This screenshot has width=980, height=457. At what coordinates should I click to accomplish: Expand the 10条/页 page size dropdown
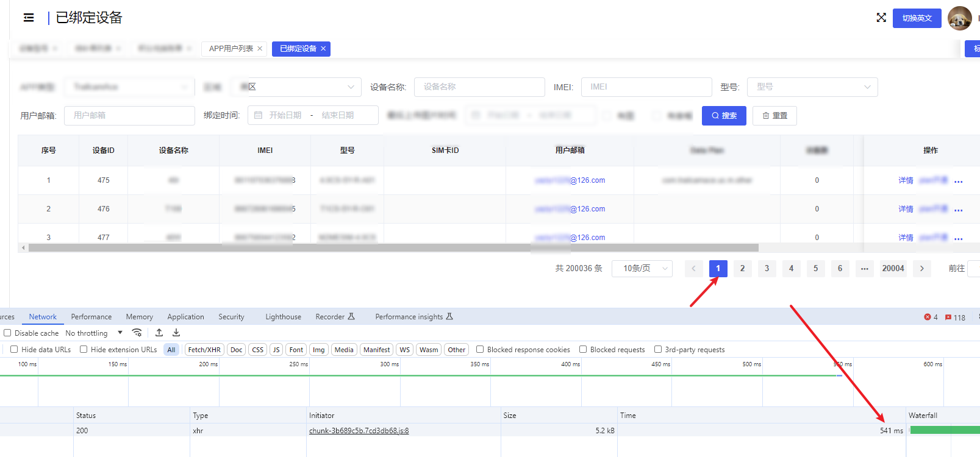pyautogui.click(x=646, y=269)
